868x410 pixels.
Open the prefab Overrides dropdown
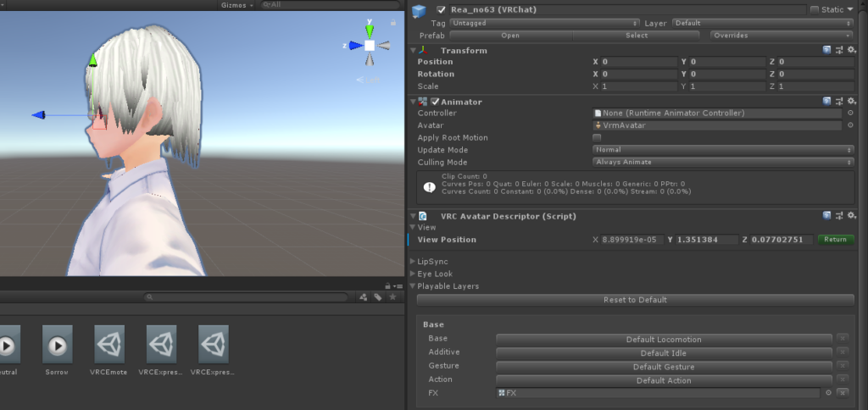(x=782, y=36)
